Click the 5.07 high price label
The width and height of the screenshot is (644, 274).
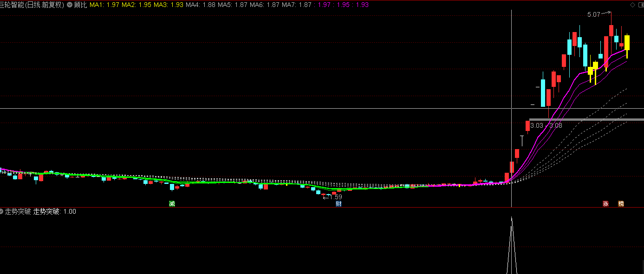click(593, 14)
